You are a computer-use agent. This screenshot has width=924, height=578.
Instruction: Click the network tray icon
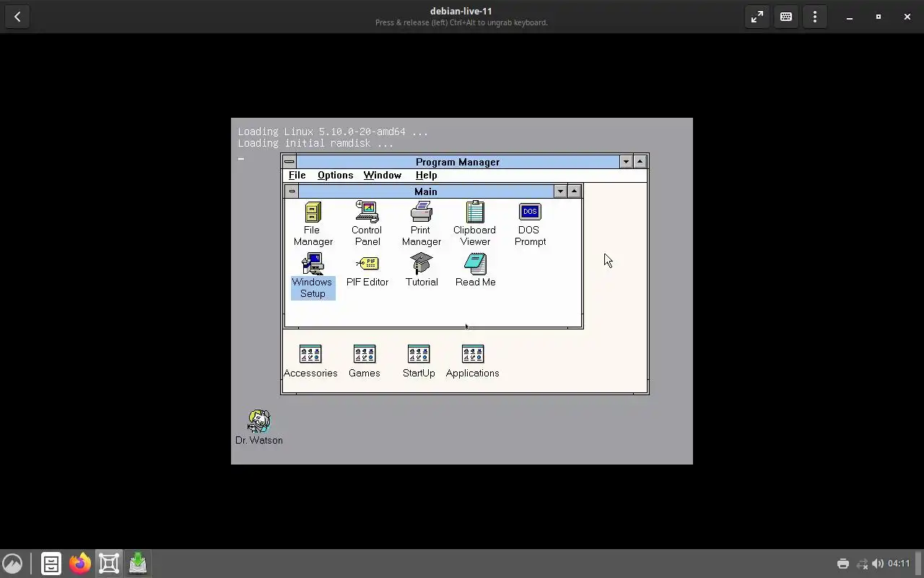862,564
